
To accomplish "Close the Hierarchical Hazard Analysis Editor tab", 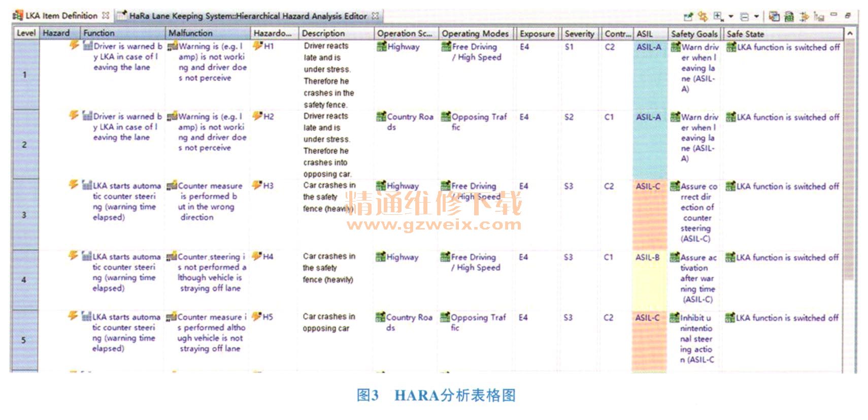I will coord(375,16).
